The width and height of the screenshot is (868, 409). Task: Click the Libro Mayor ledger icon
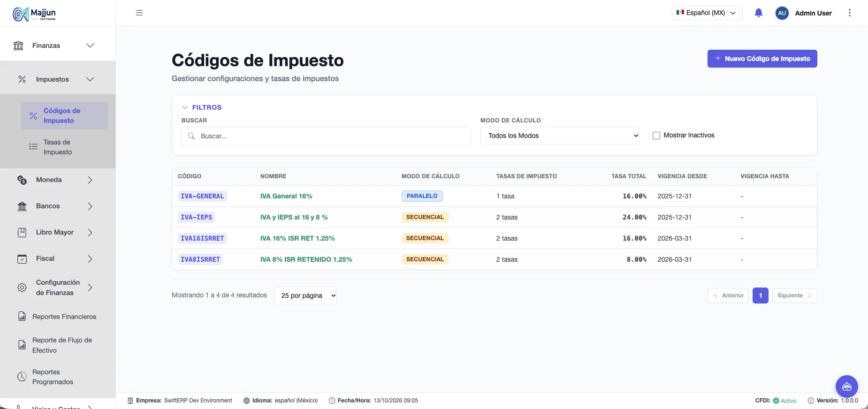22,233
